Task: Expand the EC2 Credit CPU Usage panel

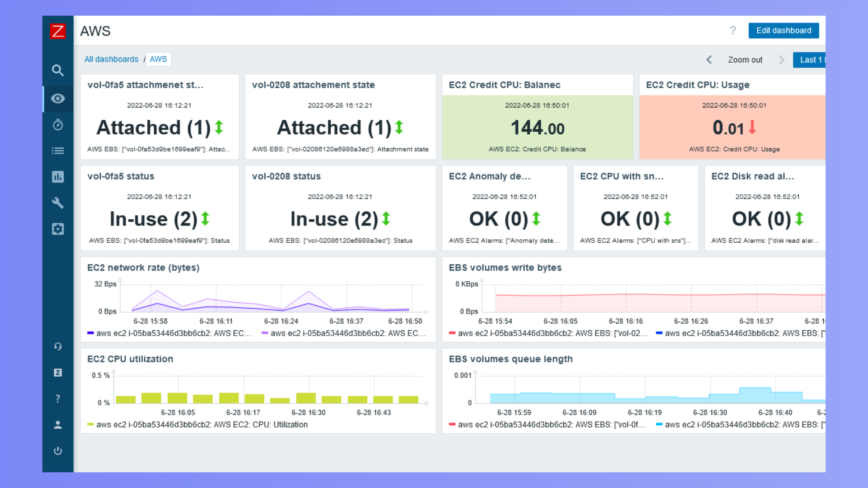Action: [698, 84]
